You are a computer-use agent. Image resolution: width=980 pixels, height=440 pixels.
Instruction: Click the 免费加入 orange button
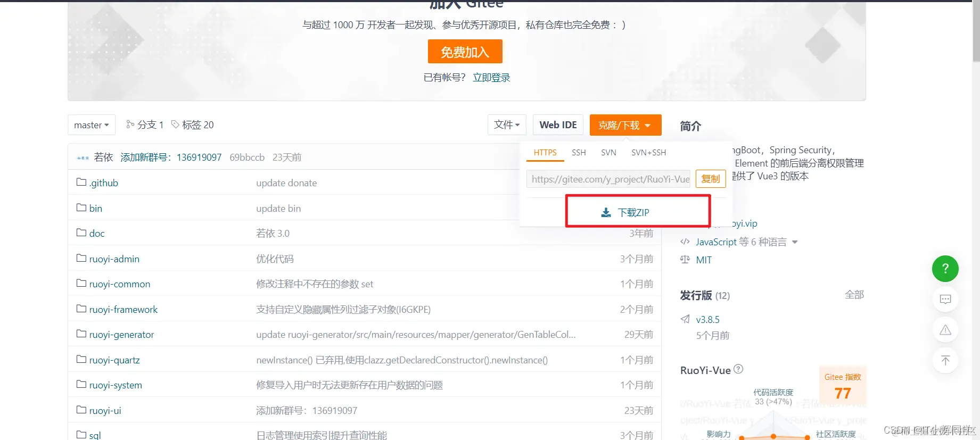click(x=465, y=52)
